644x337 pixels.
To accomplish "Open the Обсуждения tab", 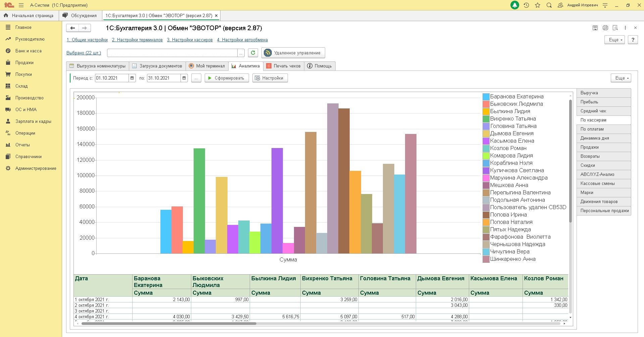I will [x=80, y=15].
